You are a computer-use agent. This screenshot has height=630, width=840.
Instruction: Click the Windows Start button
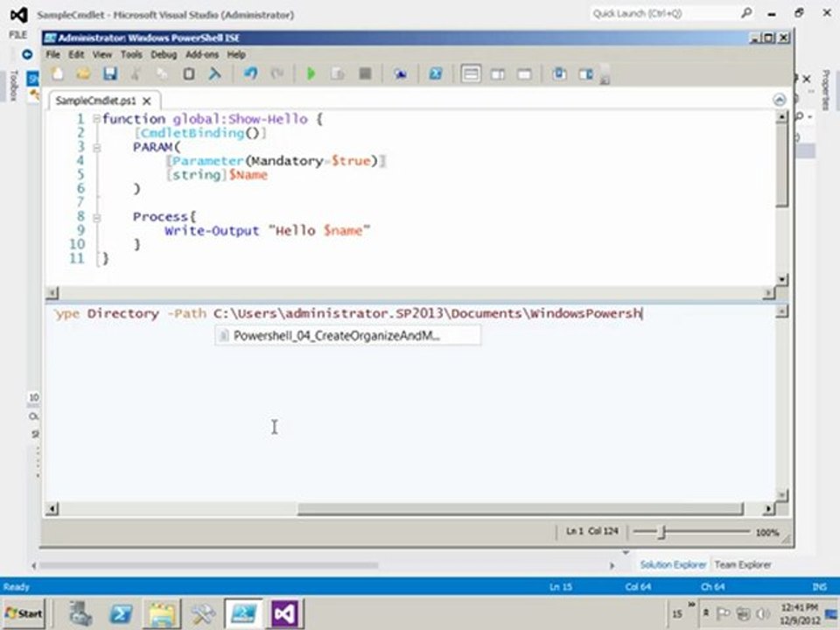click(23, 613)
